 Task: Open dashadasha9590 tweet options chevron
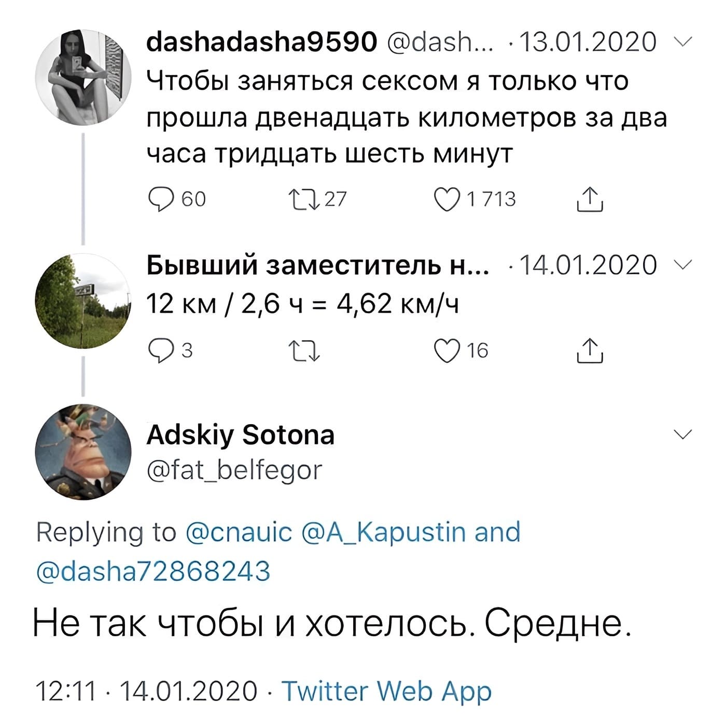pyautogui.click(x=683, y=43)
